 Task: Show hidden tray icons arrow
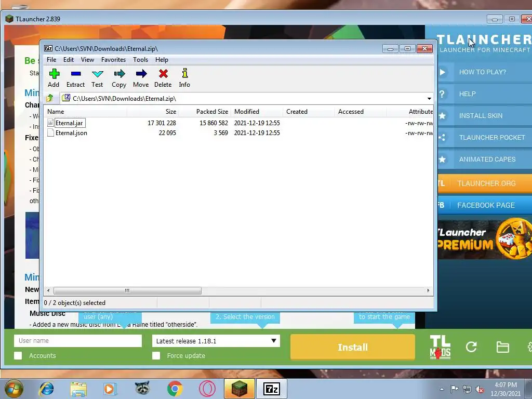(x=442, y=389)
